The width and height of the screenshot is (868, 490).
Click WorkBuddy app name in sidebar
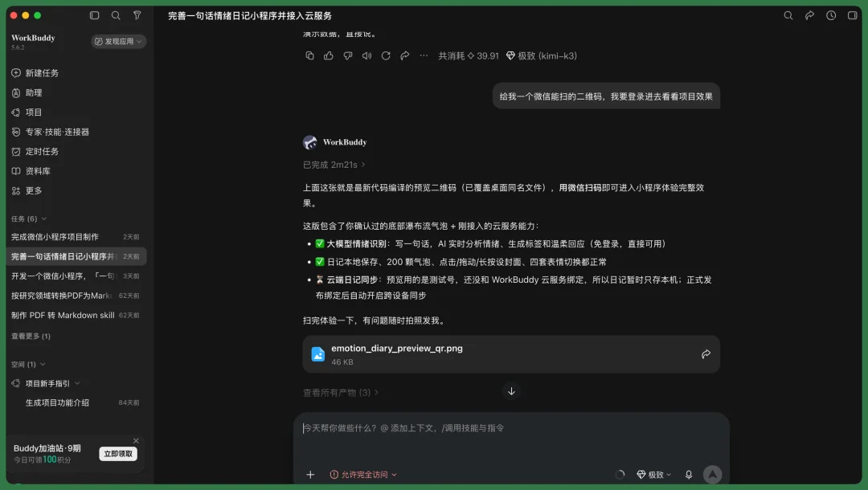[33, 38]
